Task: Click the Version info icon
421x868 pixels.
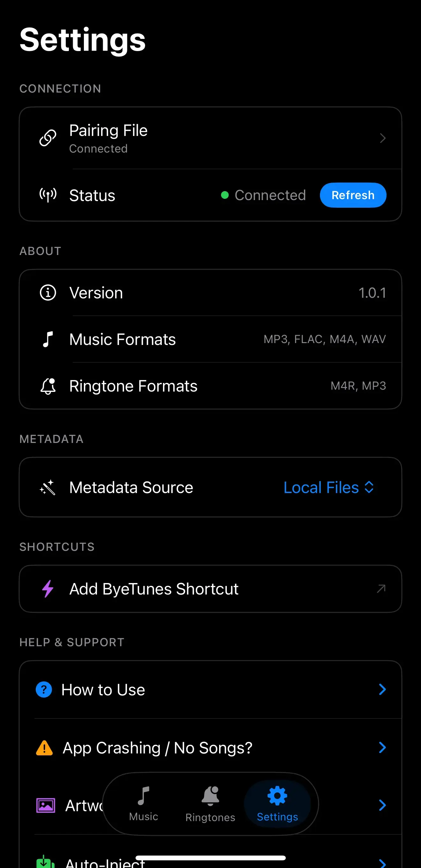Action: 48,293
